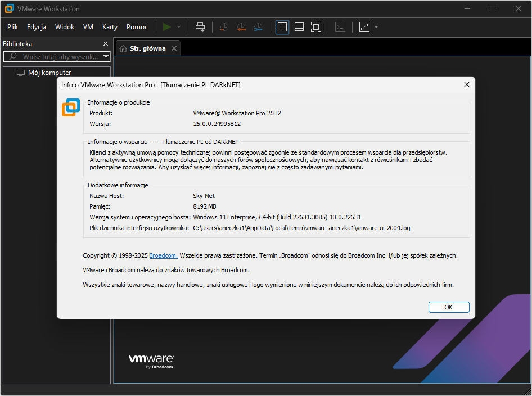This screenshot has height=396, width=532.
Task: Click the Broadcom copyright link
Action: coord(163,255)
